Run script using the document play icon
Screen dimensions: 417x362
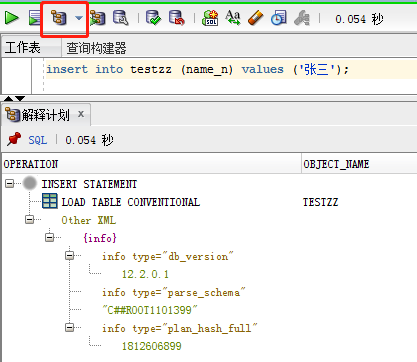coord(34,18)
